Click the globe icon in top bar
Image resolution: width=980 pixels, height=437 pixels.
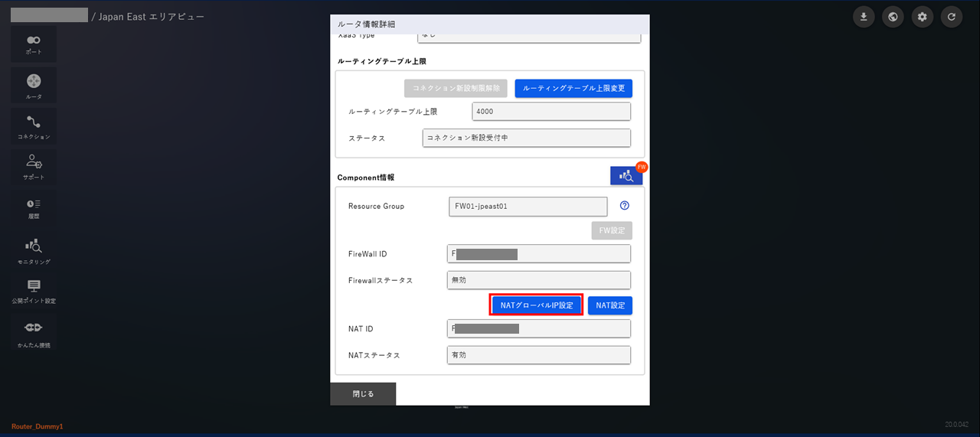click(893, 16)
